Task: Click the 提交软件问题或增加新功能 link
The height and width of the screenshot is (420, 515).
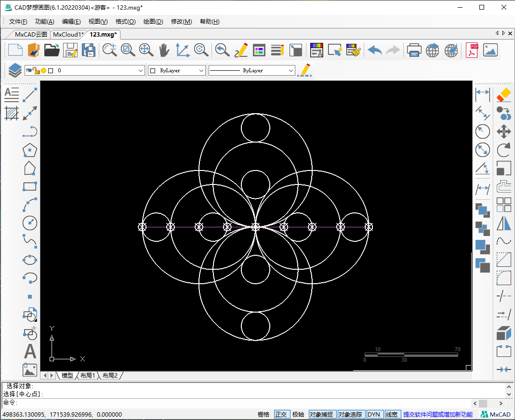Action: [x=437, y=414]
